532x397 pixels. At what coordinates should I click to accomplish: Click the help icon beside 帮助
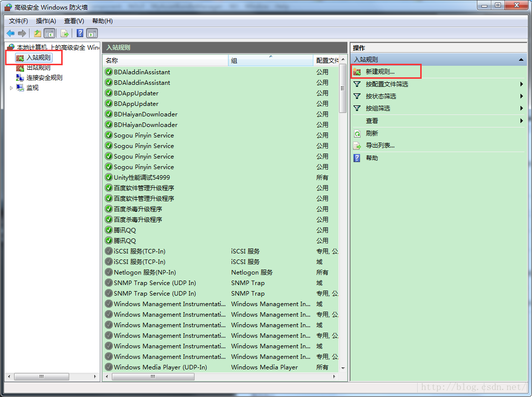(x=357, y=158)
